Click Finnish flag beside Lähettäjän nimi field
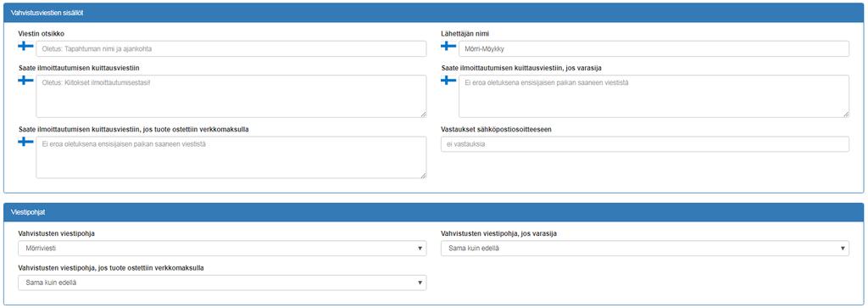Screen dimensions: 868x308 448,46
